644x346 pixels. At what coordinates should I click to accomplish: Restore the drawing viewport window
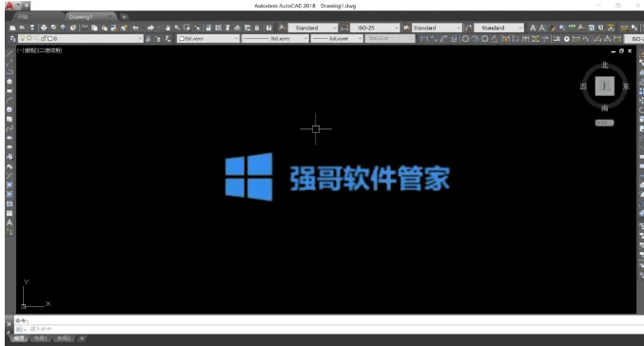(621, 51)
